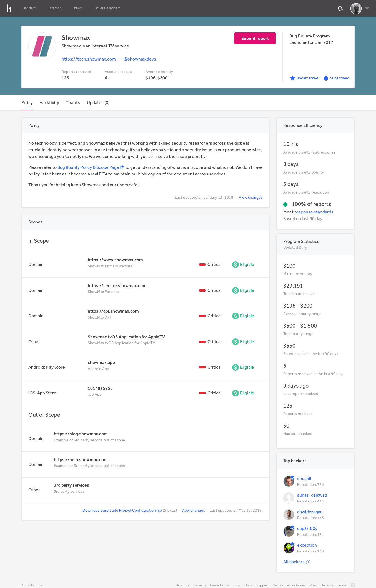
Task: Open Inbox in the top navigation
Action: pos(77,8)
